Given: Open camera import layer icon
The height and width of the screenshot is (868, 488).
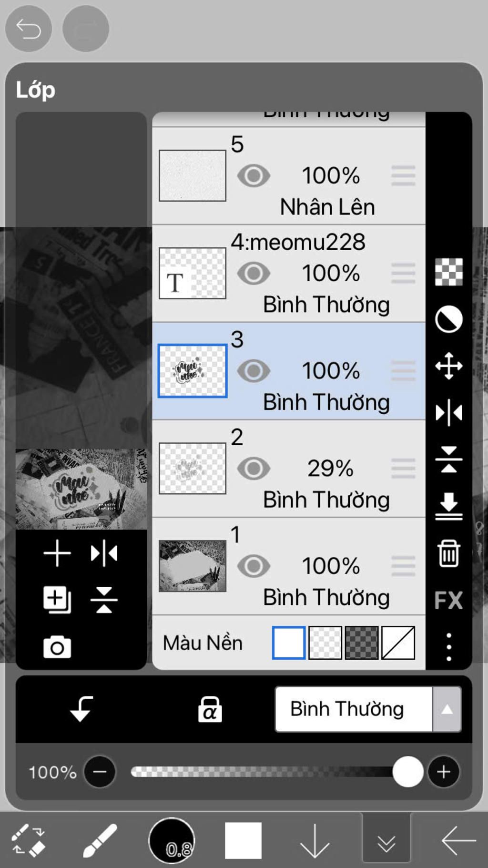Looking at the screenshot, I should pyautogui.click(x=57, y=647).
